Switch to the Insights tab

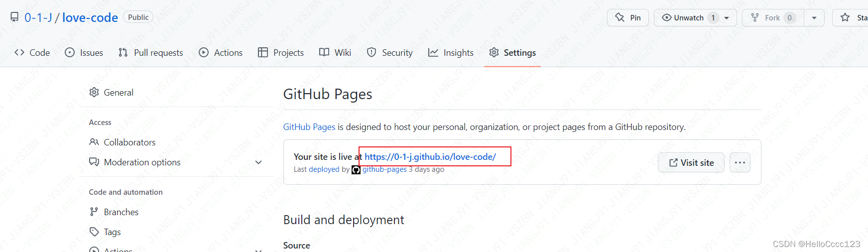point(451,52)
